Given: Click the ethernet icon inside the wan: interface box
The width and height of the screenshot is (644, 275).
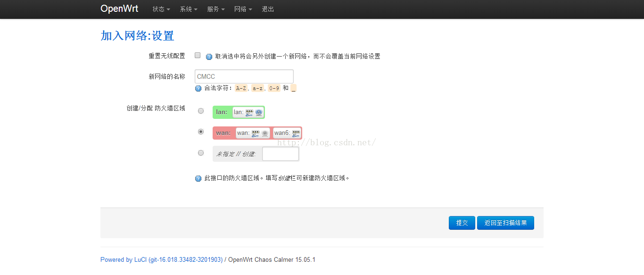Looking at the screenshot, I should [255, 133].
